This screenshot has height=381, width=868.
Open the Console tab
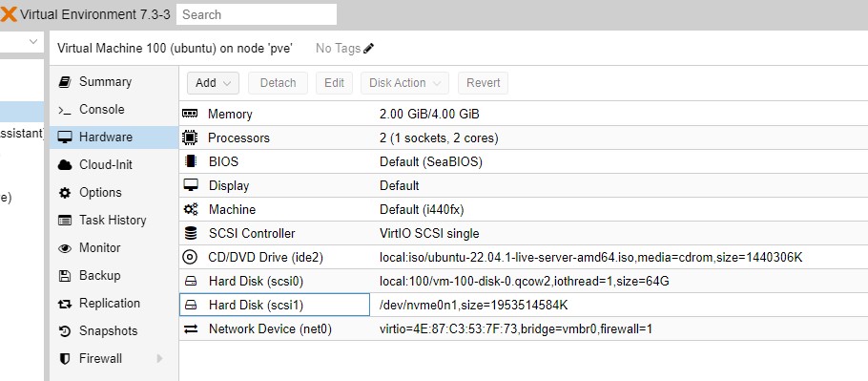tap(114, 110)
